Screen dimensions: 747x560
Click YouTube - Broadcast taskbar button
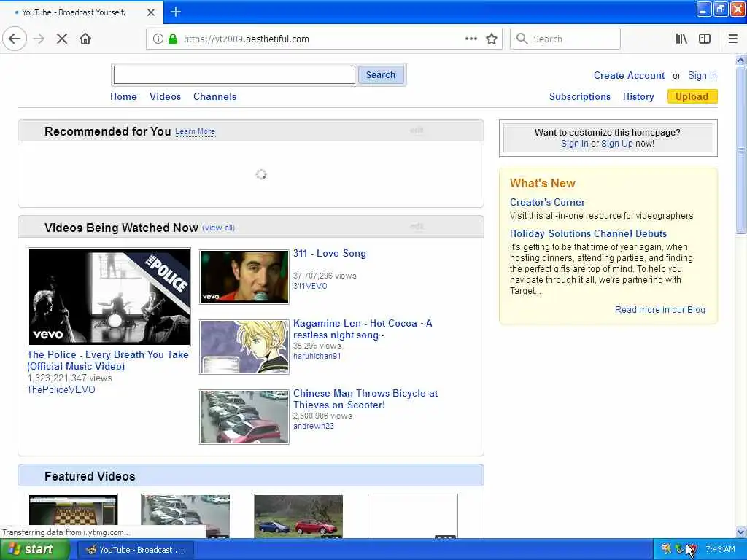(135, 550)
